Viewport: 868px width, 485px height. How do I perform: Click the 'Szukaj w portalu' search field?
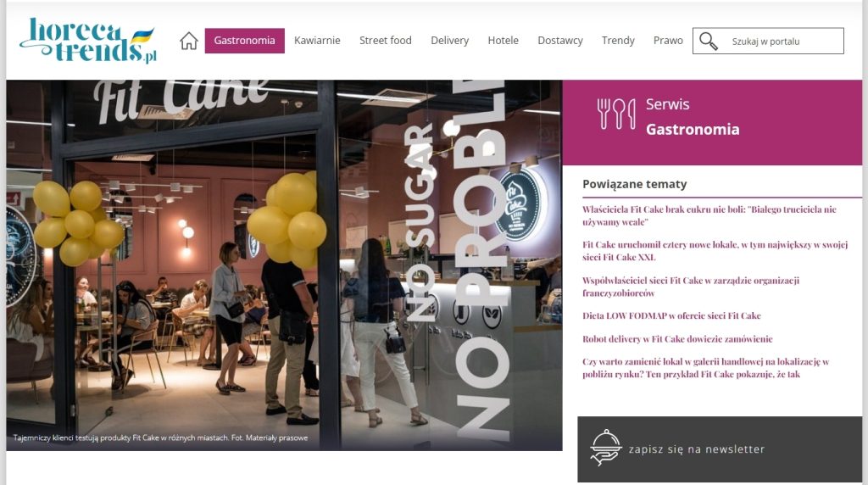click(x=768, y=41)
